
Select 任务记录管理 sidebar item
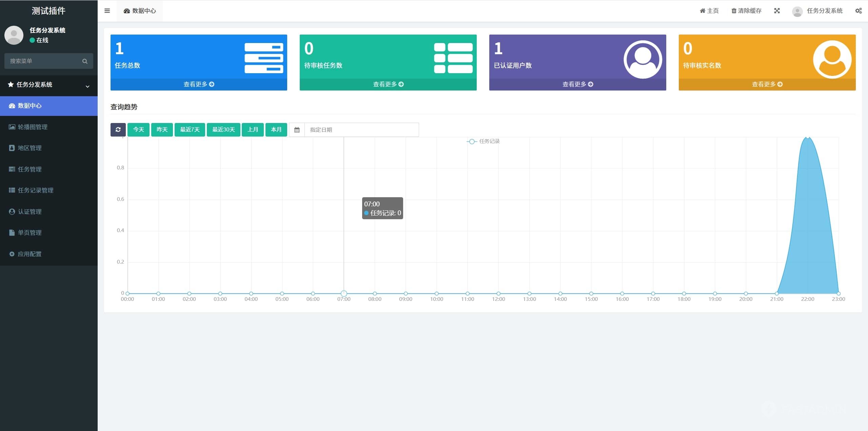[35, 190]
